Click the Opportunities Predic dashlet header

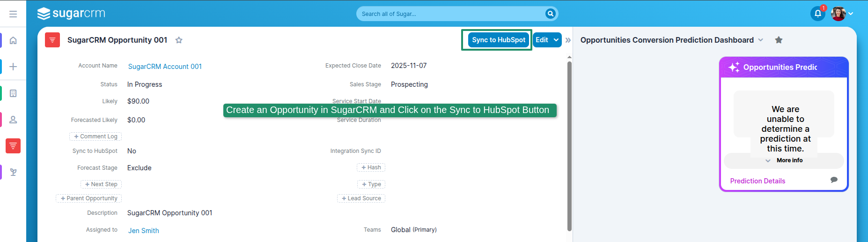tap(784, 67)
